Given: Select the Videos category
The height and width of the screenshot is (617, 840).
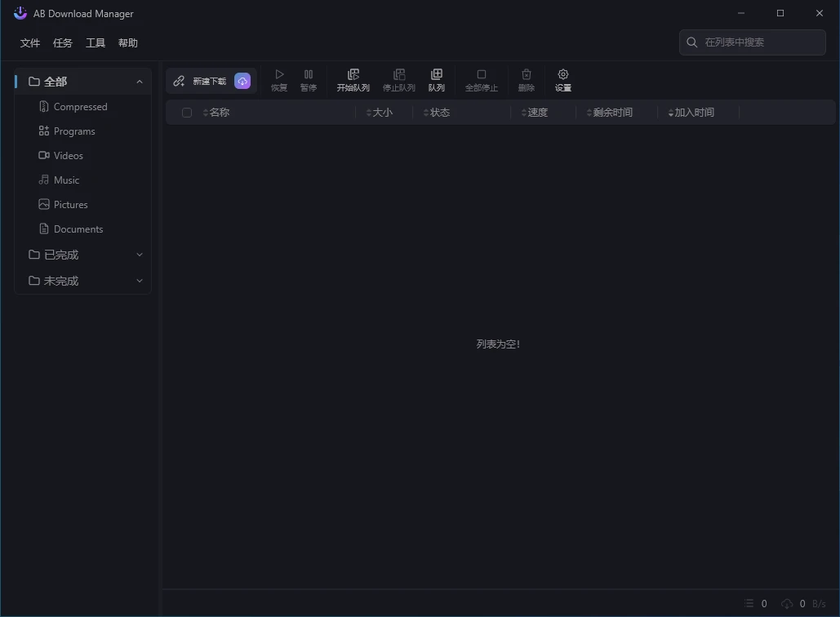Looking at the screenshot, I should point(69,156).
